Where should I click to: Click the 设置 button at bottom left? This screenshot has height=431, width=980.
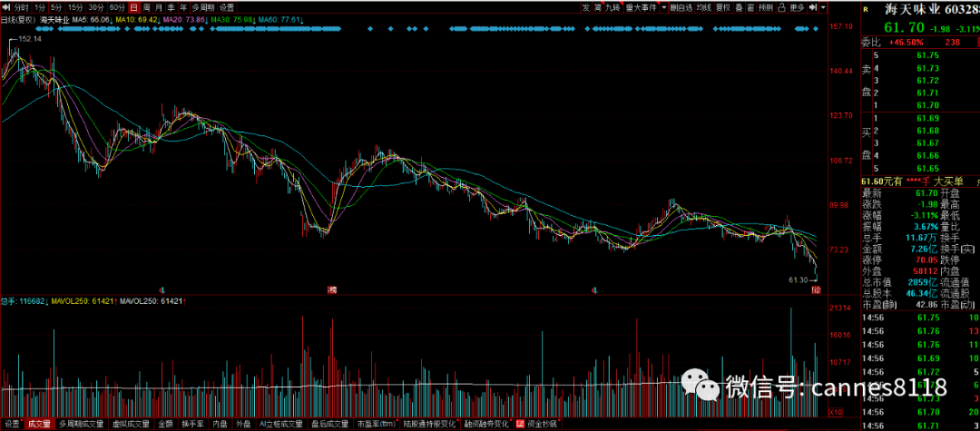12,424
